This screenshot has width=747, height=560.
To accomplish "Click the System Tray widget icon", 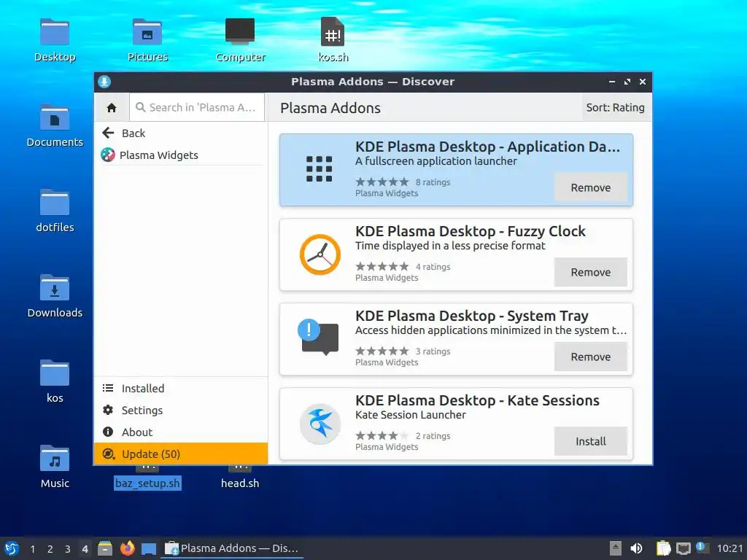I will click(x=318, y=337).
